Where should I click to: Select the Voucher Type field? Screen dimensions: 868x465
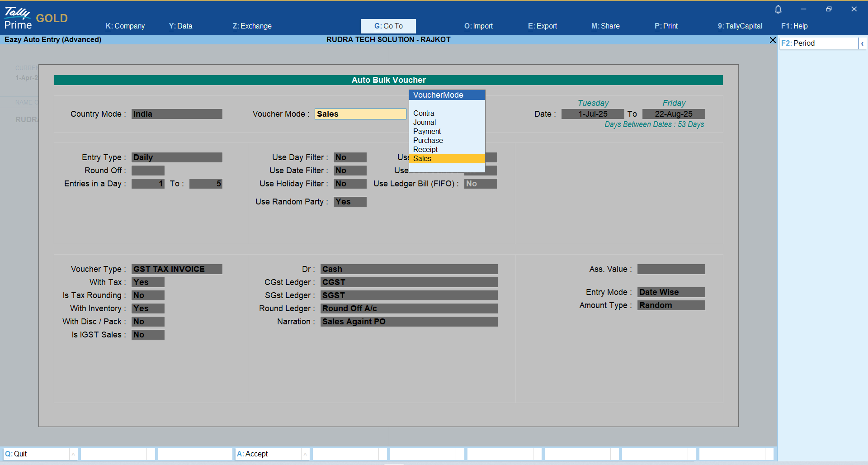pos(177,269)
